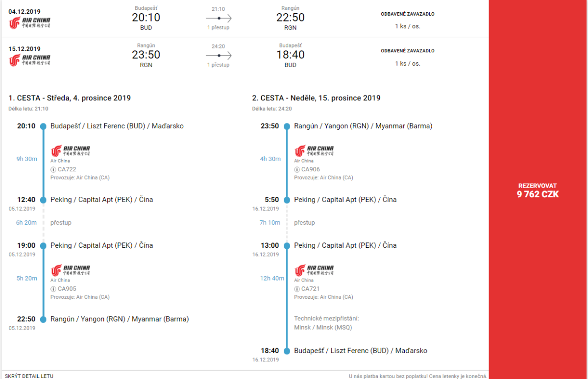Click timeline dot at 12:40 Peking arrival

(x=43, y=200)
